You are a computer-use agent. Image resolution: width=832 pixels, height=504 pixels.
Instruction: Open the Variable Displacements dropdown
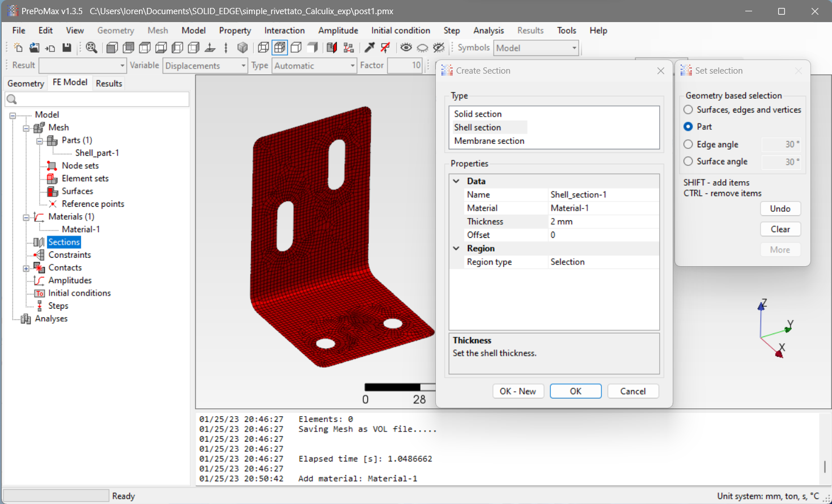[x=243, y=66]
